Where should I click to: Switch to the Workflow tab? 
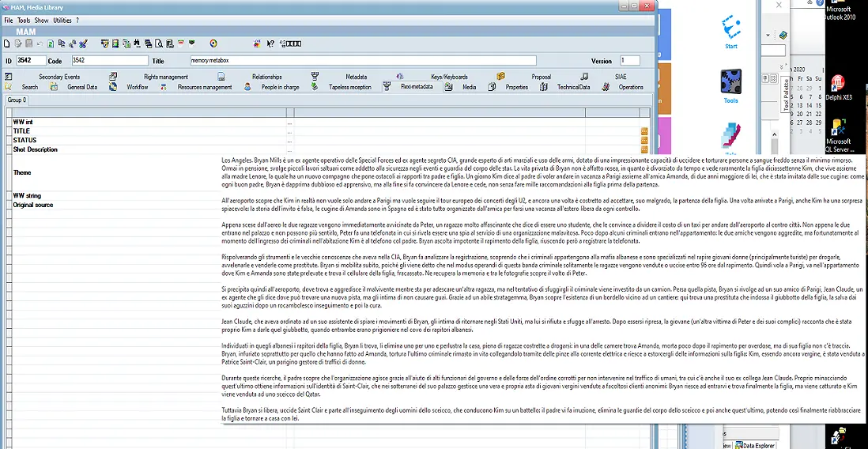click(x=137, y=87)
